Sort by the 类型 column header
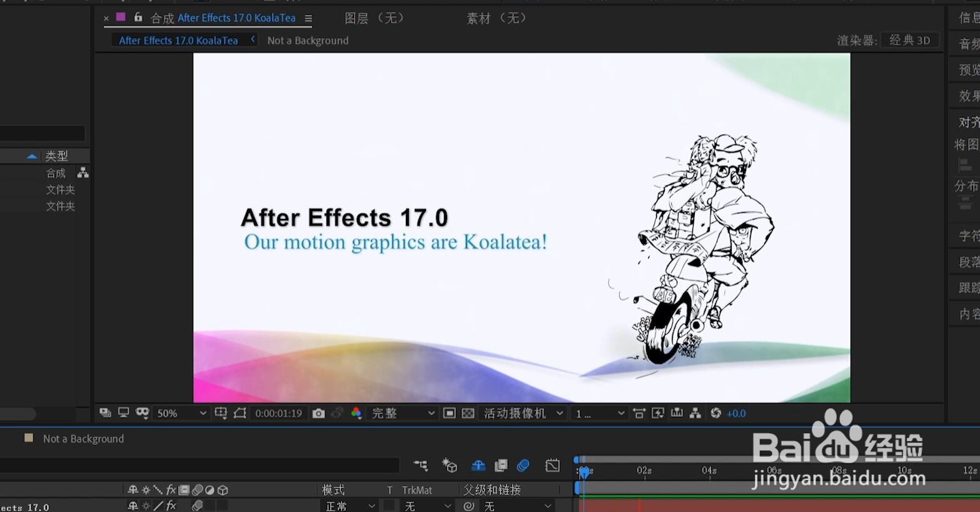This screenshot has height=512, width=980. tap(56, 156)
